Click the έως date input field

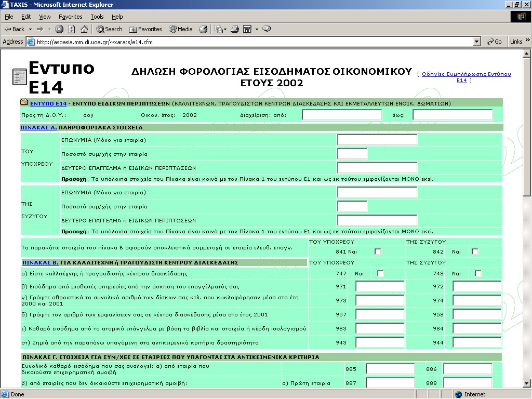pyautogui.click(x=453, y=115)
